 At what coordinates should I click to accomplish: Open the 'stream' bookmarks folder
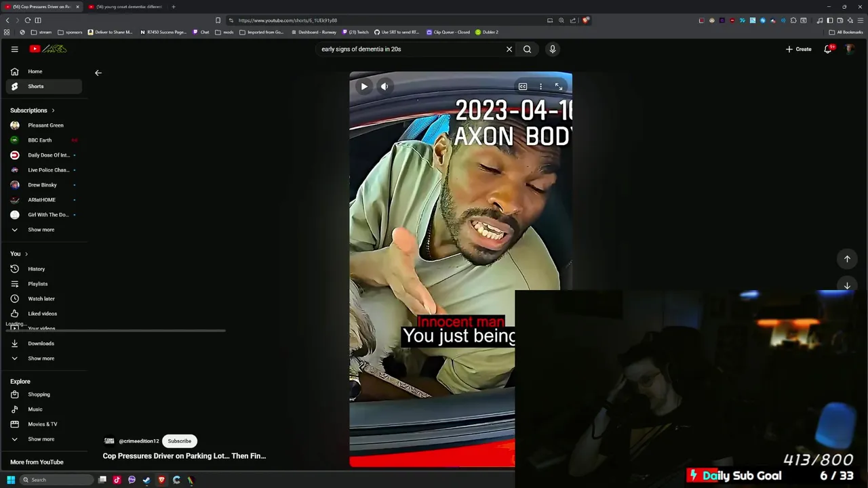coord(41,32)
